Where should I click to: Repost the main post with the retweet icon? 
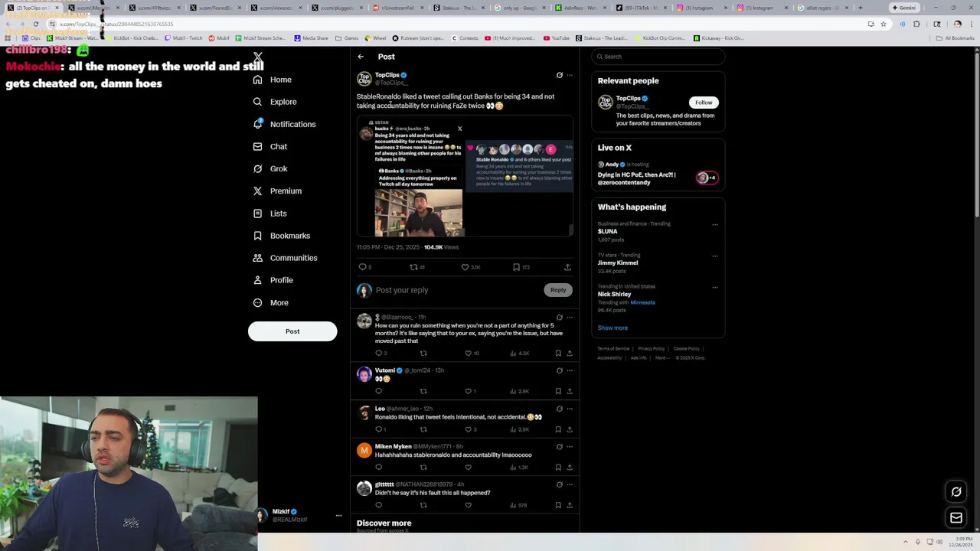413,267
